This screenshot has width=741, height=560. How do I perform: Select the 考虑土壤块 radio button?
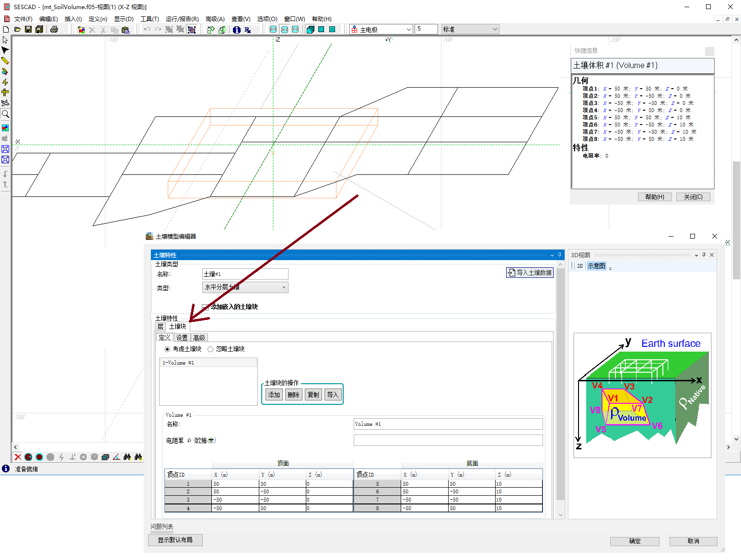tap(167, 349)
